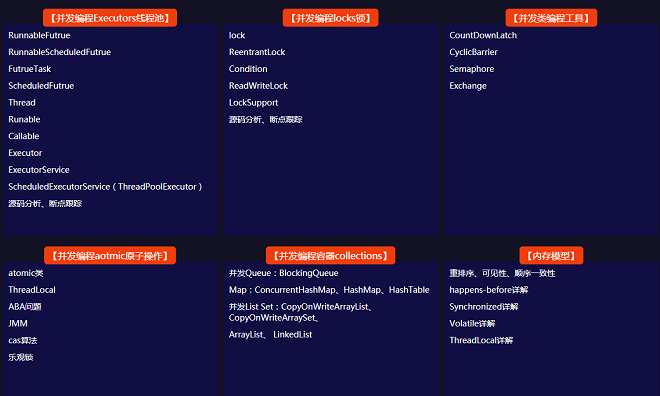Click the 'CopyOnWriteArraySet' continuation line
The image size is (660, 396).
coord(274,318)
